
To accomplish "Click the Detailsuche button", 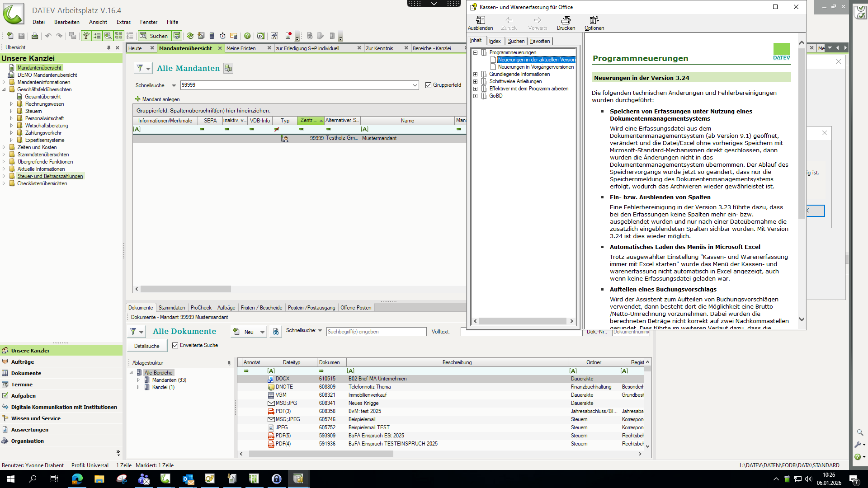I will [x=146, y=346].
